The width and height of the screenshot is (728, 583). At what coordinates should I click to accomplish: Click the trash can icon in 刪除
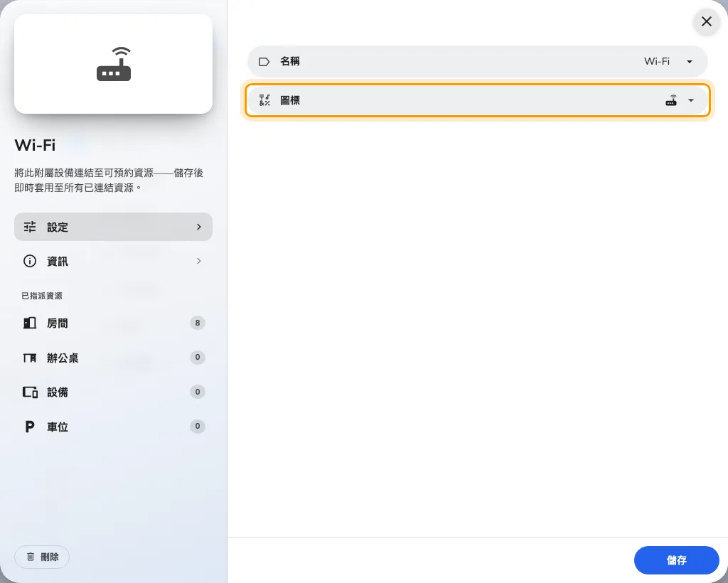[31, 557]
